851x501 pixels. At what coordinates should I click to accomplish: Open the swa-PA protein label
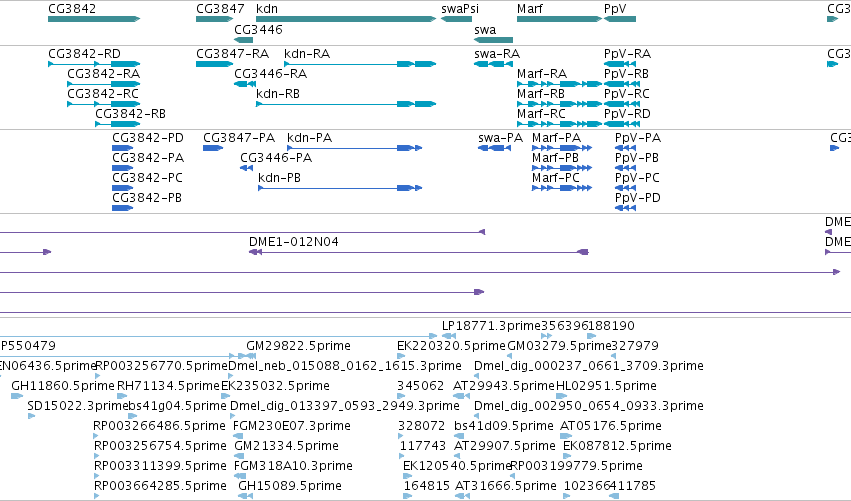tap(500, 138)
